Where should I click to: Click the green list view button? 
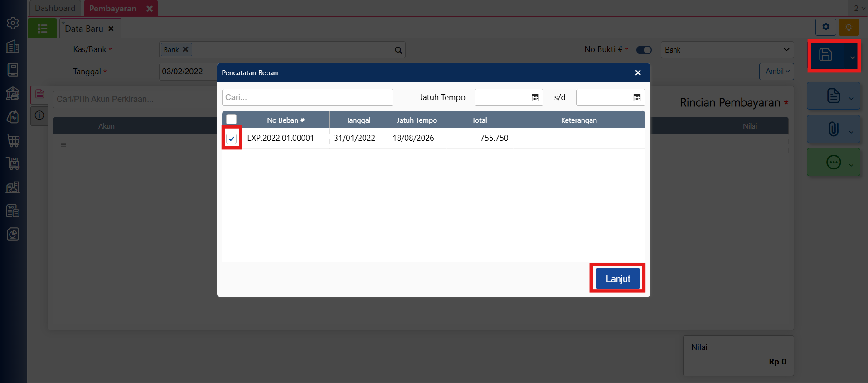pos(43,29)
